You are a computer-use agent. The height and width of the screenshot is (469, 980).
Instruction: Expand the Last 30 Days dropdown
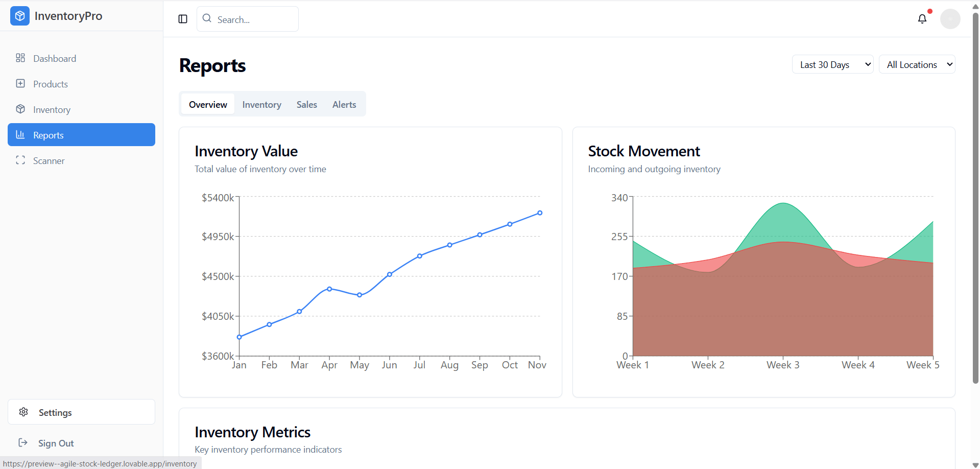(832, 64)
